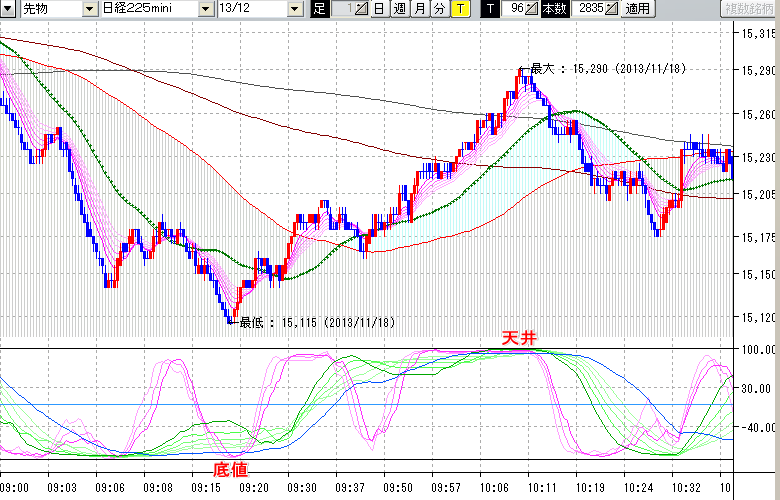780x500 pixels.
Task: Click the black T label icon
Action: (x=490, y=9)
